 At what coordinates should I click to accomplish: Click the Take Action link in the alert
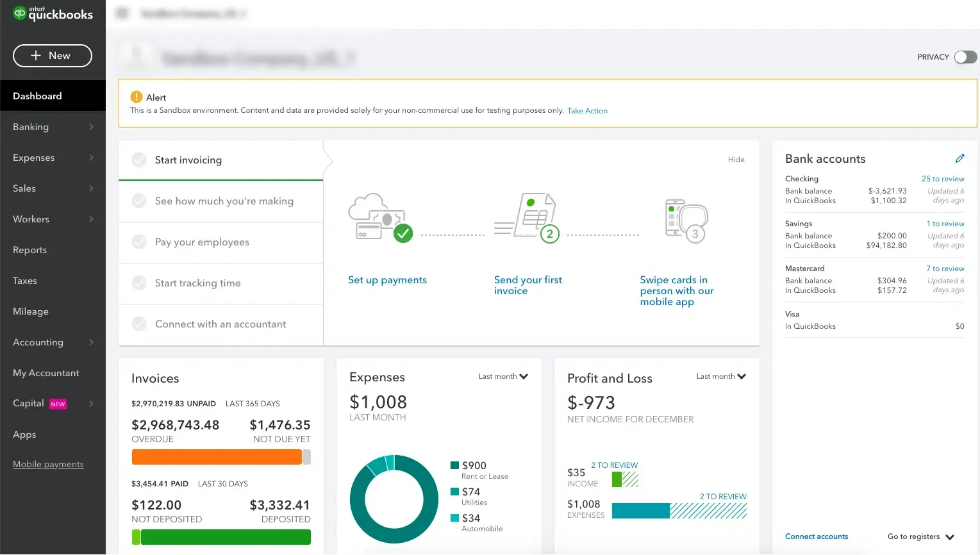tap(587, 110)
